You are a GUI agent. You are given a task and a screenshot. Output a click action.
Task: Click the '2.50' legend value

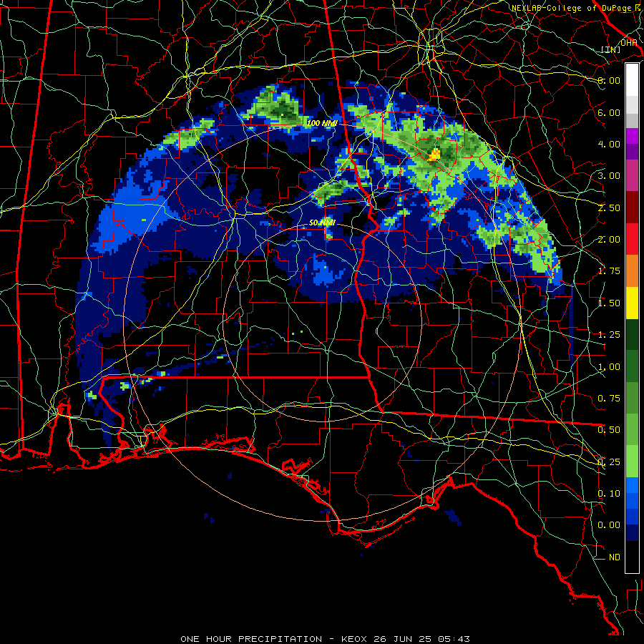coord(609,208)
